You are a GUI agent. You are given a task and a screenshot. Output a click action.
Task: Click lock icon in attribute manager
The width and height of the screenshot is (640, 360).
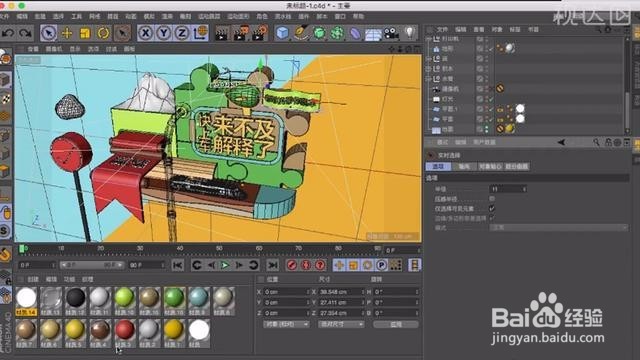pyautogui.click(x=608, y=142)
